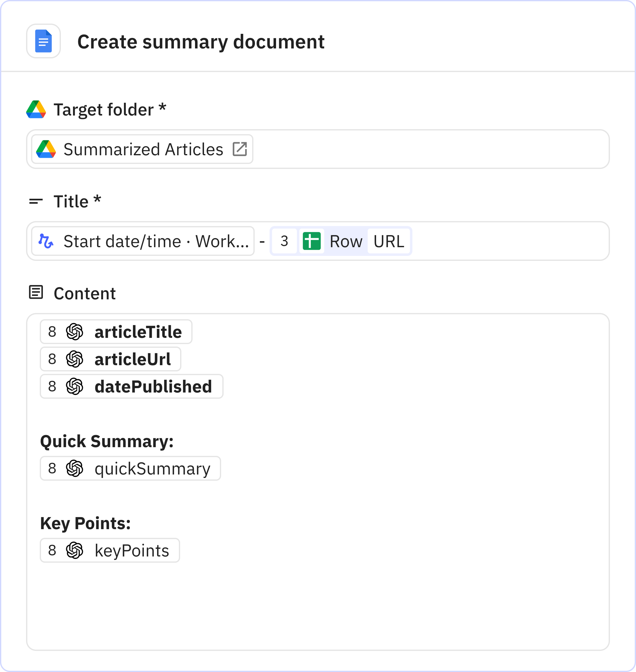Click the OpenAI icon in articleTitle chip
Screen dimensions: 636x672
coord(75,332)
